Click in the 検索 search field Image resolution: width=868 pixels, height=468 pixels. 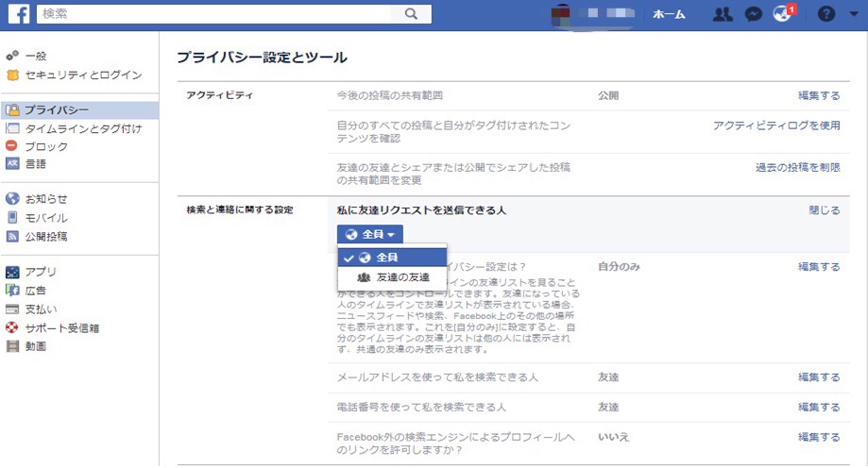click(213, 14)
